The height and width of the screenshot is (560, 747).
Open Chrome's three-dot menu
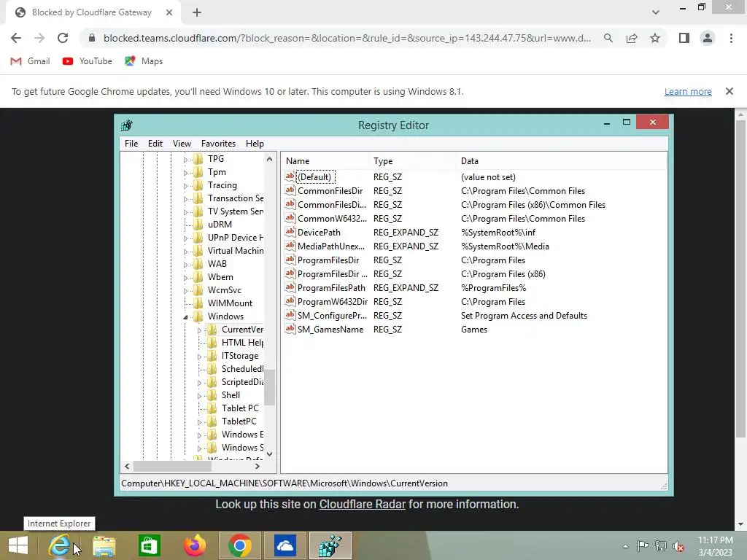coord(731,38)
